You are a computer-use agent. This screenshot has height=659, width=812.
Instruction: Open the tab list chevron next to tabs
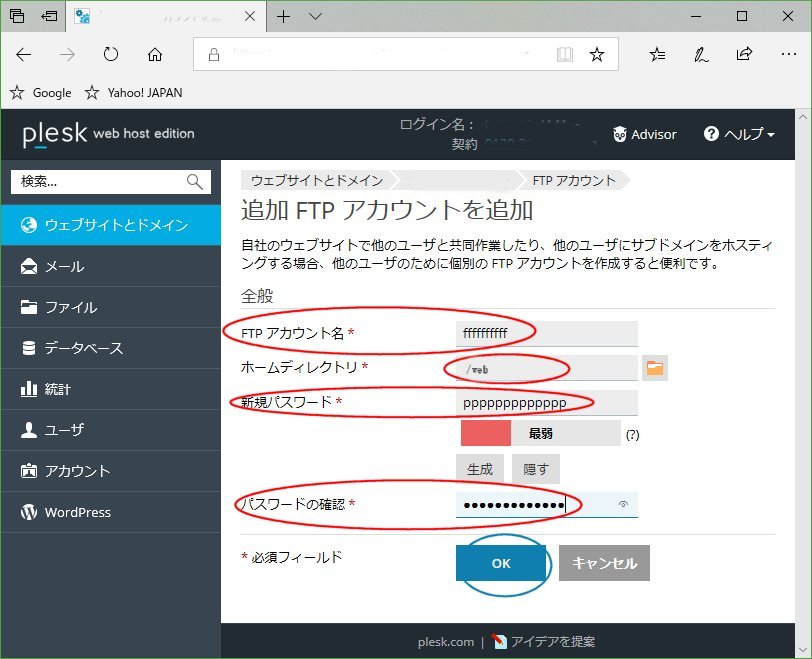(313, 17)
